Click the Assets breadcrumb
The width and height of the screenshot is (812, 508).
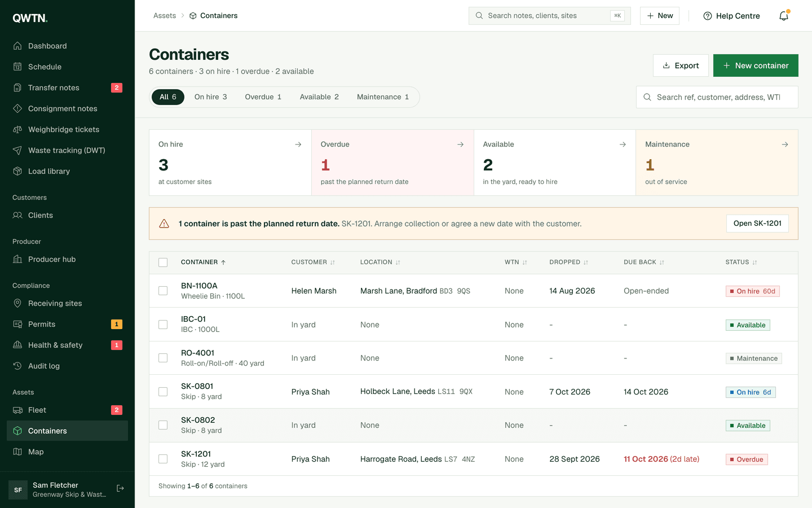coord(165,16)
